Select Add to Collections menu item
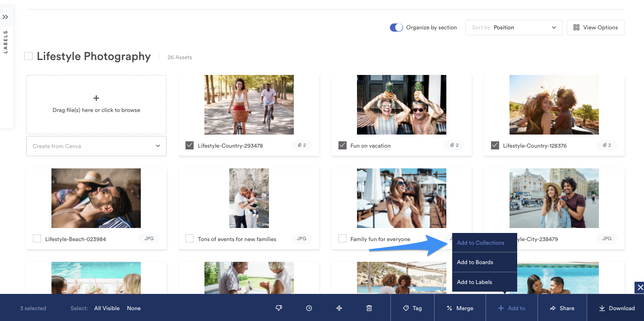 (484, 243)
